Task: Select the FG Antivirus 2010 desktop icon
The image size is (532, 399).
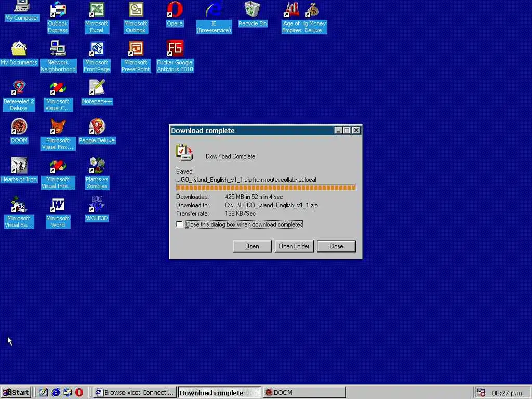Action: [175, 56]
